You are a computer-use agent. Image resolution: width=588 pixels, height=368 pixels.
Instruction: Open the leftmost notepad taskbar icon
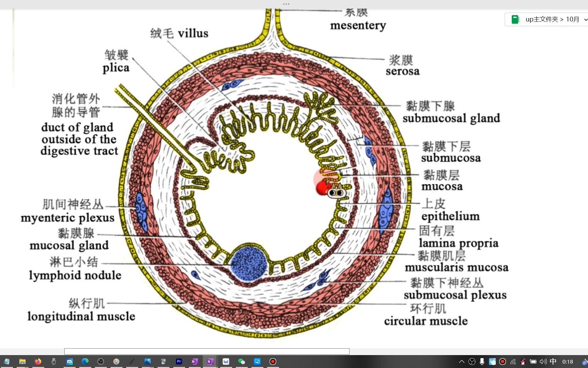(x=6, y=362)
